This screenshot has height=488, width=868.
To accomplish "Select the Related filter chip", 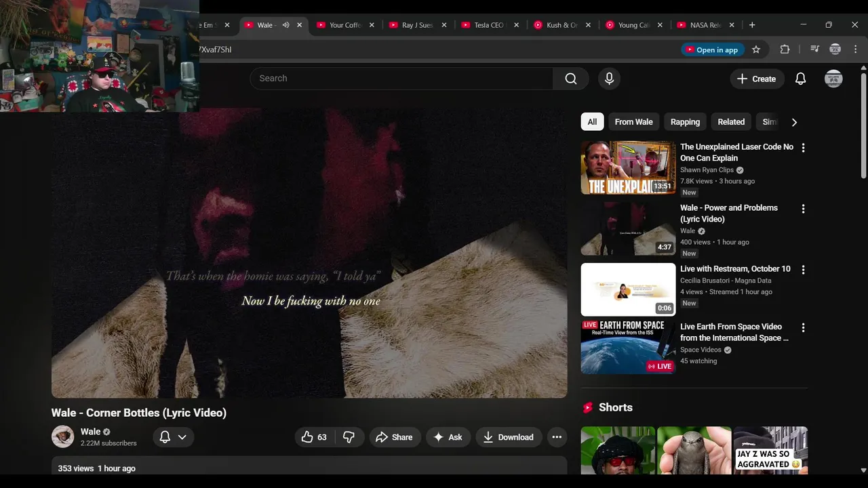I will [x=731, y=122].
